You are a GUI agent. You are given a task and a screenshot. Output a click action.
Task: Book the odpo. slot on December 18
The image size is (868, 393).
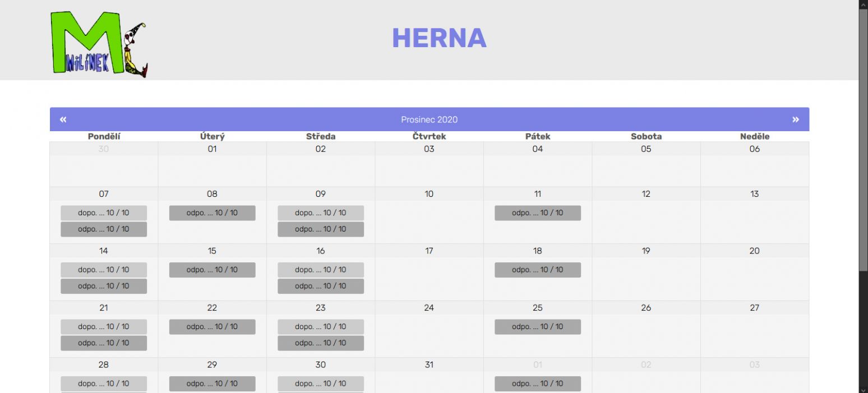click(x=537, y=270)
